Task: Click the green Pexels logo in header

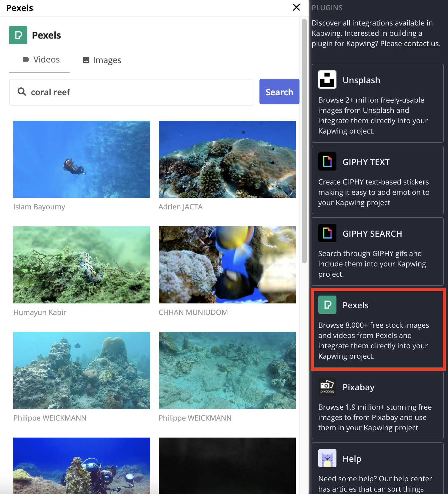Action: point(18,35)
